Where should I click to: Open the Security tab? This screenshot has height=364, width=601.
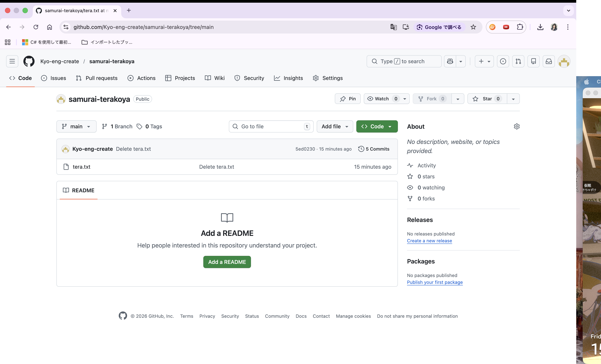[x=249, y=78]
